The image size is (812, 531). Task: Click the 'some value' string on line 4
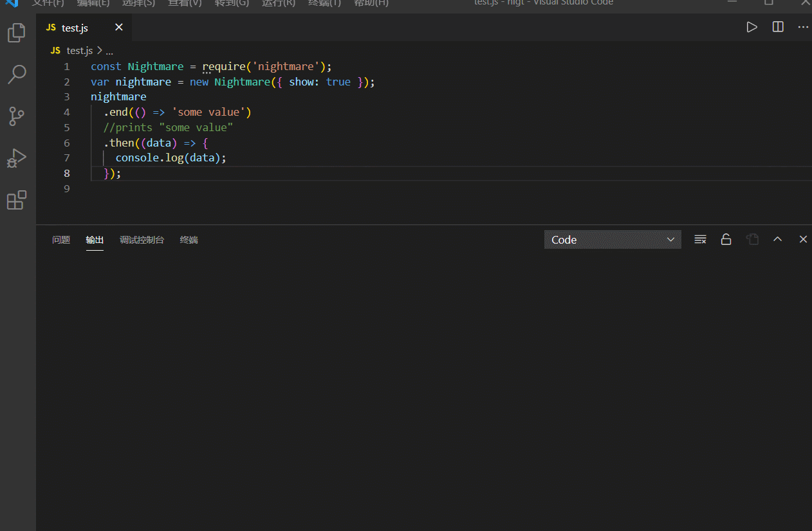[x=208, y=113]
